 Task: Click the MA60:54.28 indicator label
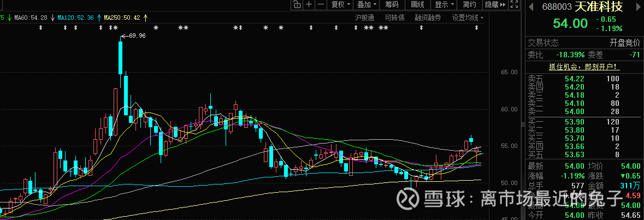31,17
